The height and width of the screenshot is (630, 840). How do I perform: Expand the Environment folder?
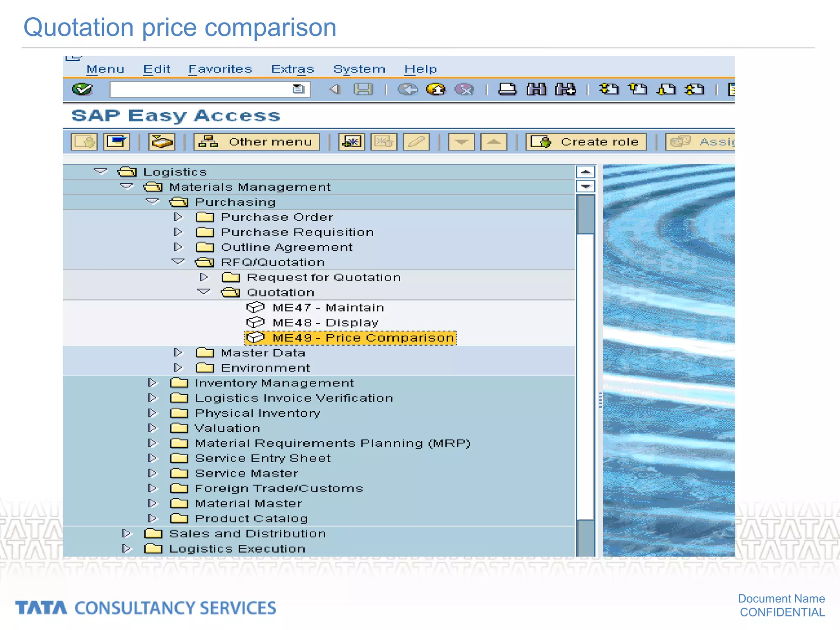(178, 367)
